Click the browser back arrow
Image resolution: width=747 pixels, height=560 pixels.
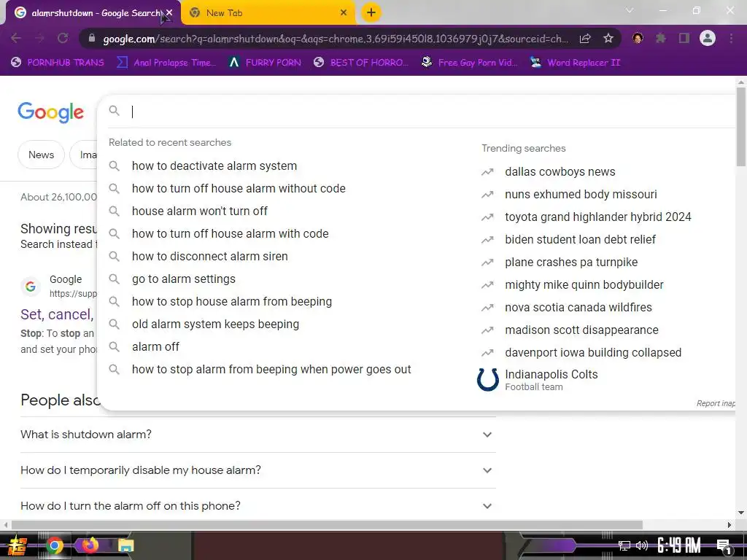point(16,38)
